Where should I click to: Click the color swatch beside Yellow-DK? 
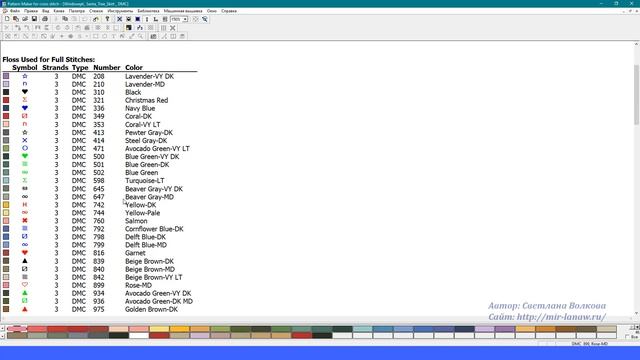click(6, 204)
